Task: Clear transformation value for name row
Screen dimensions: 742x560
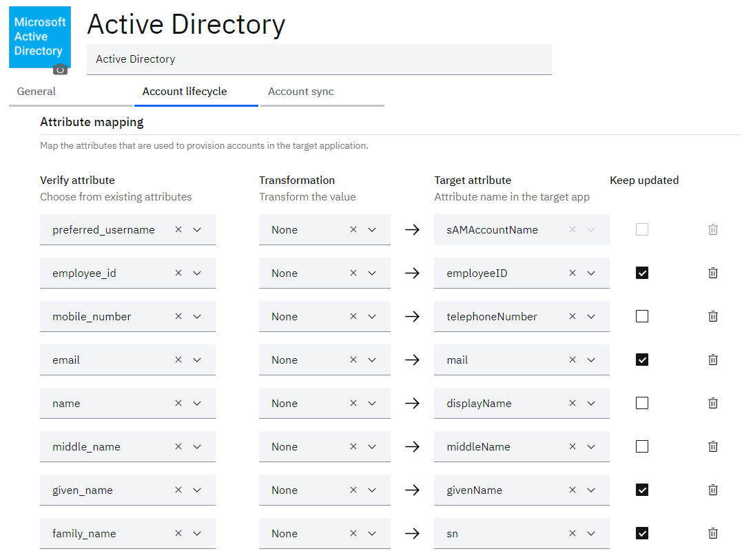Action: click(x=353, y=403)
